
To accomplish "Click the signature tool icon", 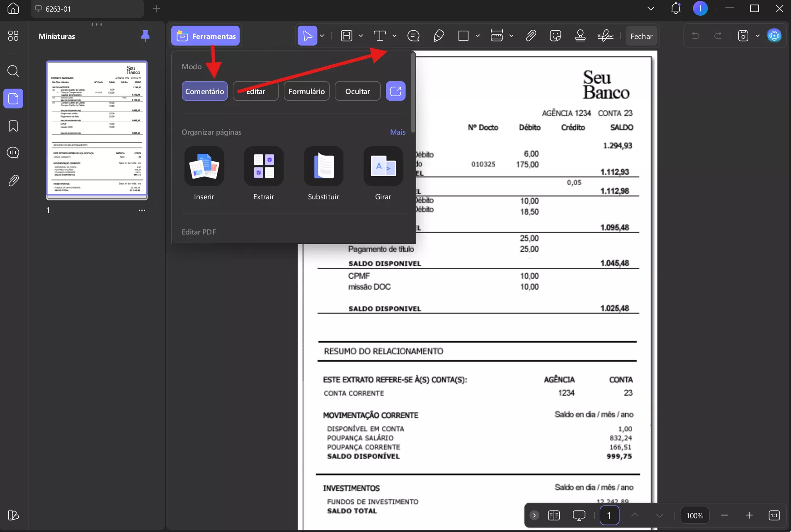I will pyautogui.click(x=606, y=36).
